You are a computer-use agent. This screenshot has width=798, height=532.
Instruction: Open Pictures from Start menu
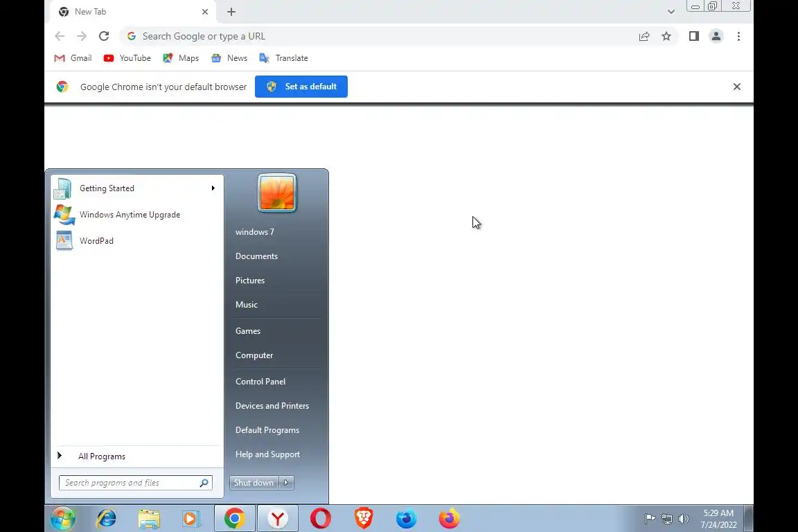(250, 281)
